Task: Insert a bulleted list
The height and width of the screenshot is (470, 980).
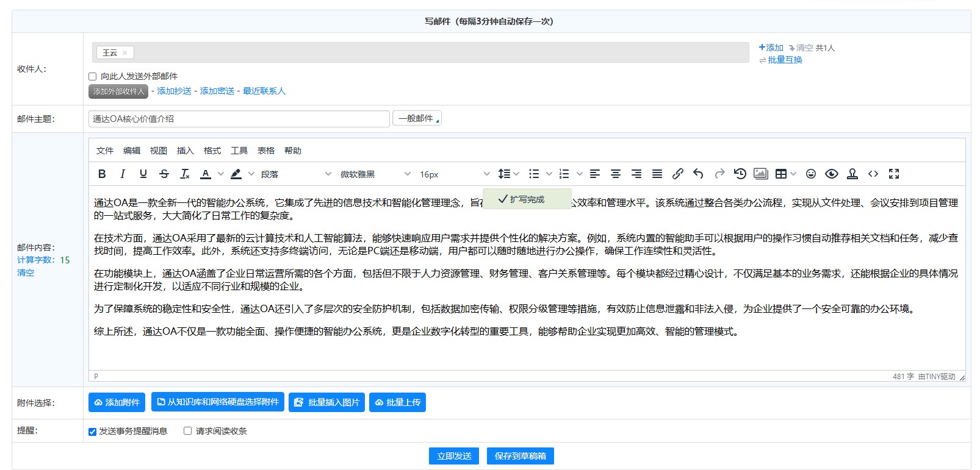Action: point(534,174)
